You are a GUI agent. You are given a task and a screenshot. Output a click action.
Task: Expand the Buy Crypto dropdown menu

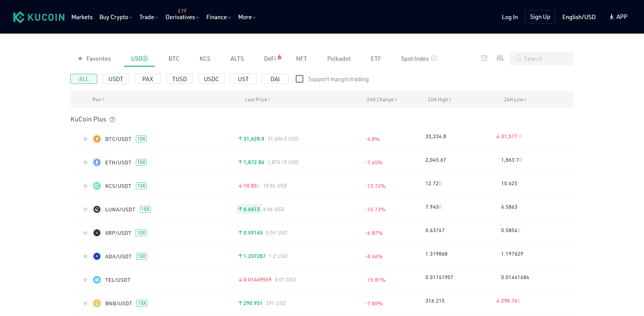pos(115,17)
